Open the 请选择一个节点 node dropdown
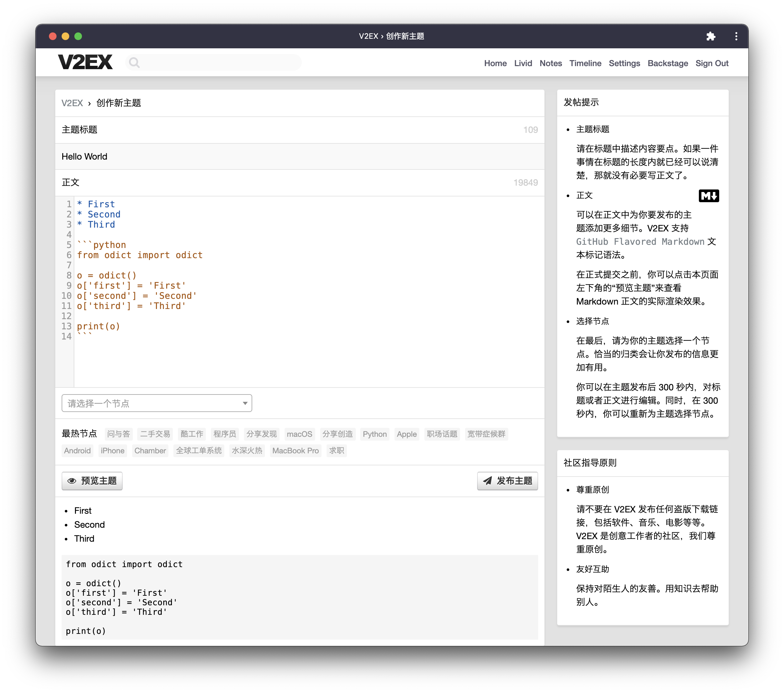This screenshot has height=693, width=784. 157,403
